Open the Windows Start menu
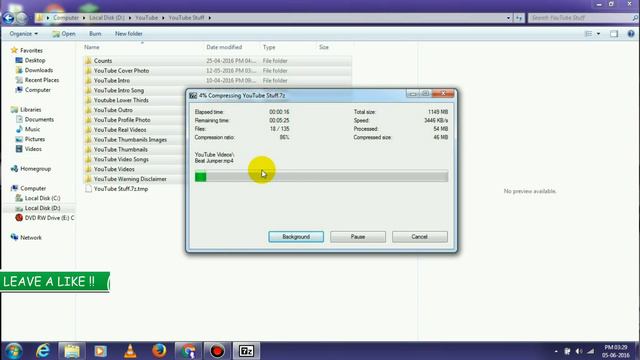The width and height of the screenshot is (640, 360). point(13,351)
